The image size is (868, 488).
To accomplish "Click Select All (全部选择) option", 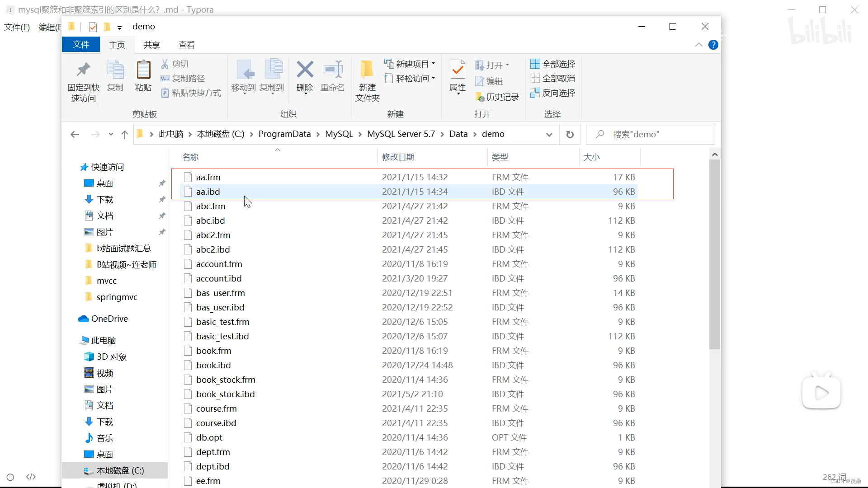I will pos(553,64).
